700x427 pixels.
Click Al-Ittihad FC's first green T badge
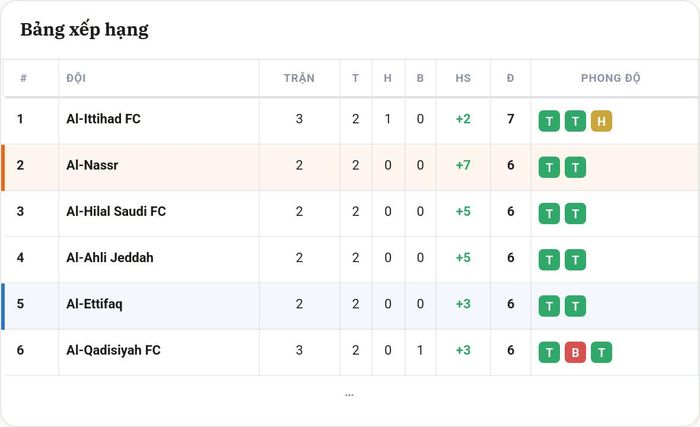[549, 121]
